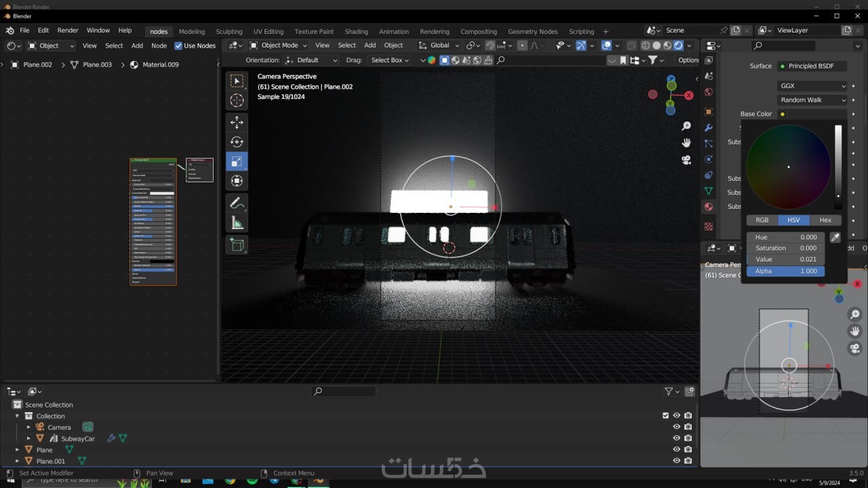Click the Add Cube tool icon

pos(237,245)
